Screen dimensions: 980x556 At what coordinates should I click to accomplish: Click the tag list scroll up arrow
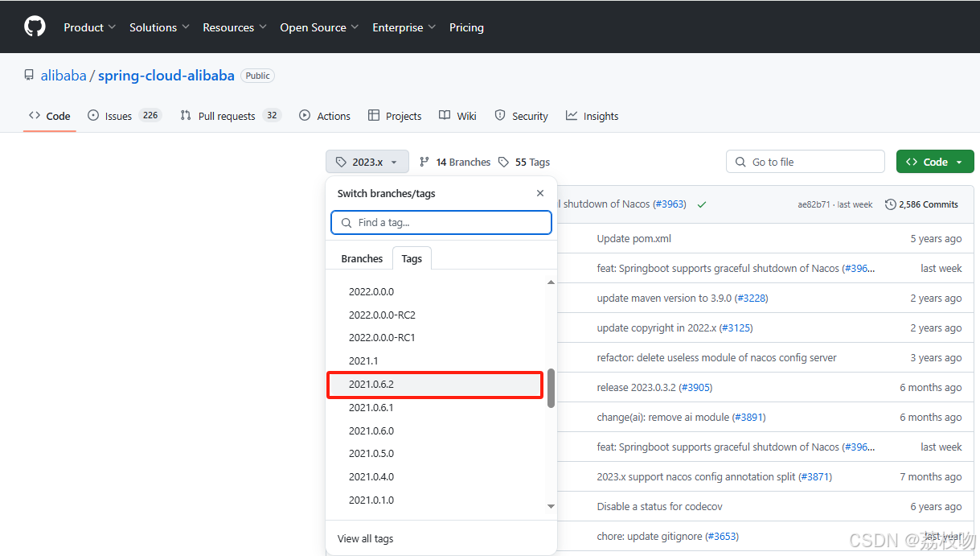pos(551,282)
